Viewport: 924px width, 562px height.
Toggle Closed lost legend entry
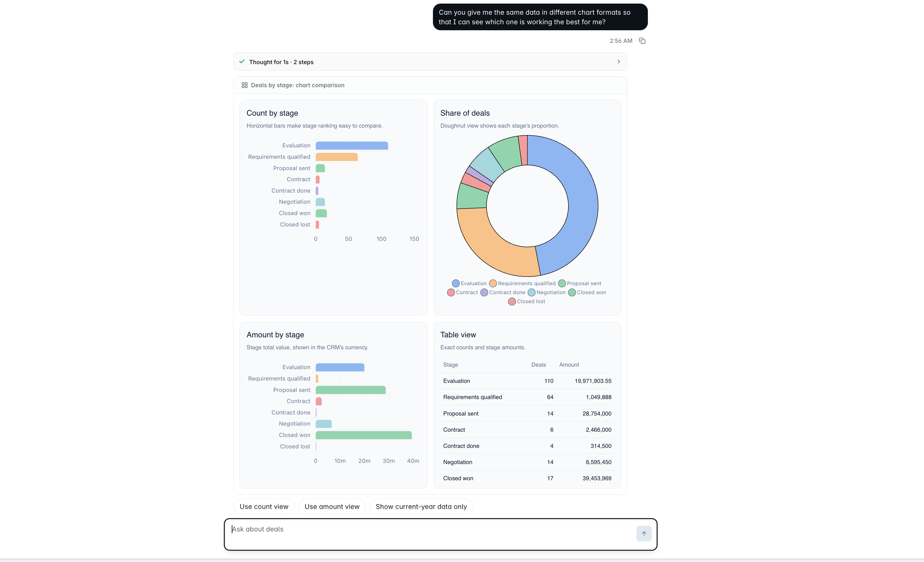[x=526, y=301]
